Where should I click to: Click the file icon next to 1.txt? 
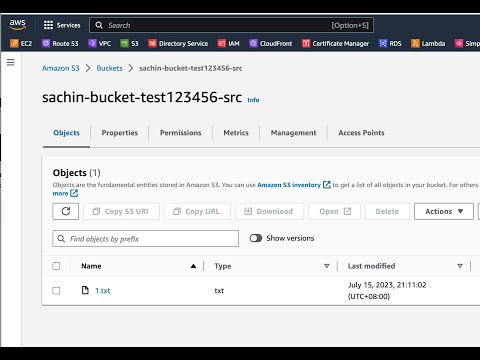85,290
